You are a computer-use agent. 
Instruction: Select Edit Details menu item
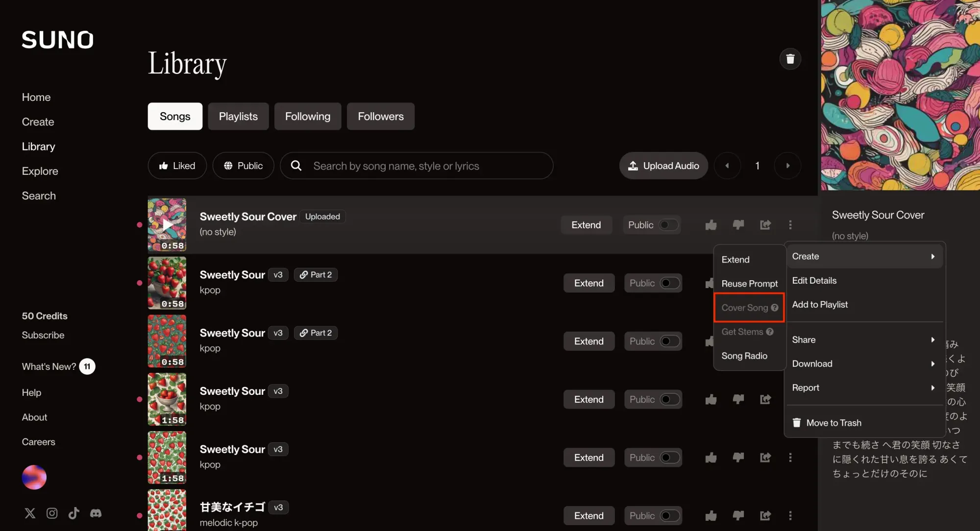[x=864, y=280]
